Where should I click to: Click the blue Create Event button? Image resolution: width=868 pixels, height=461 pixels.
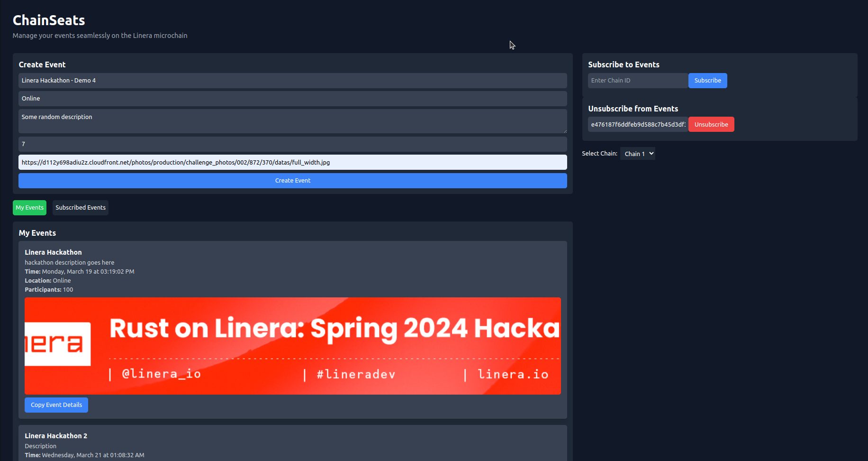tap(292, 181)
